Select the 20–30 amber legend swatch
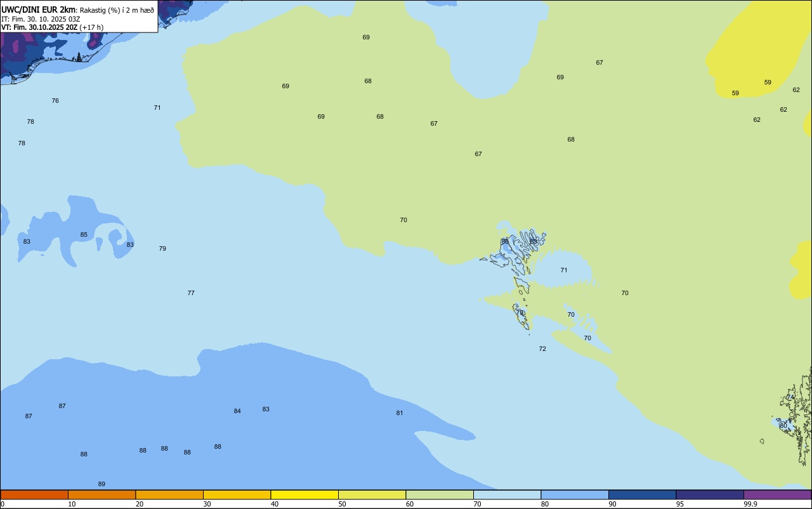The height and width of the screenshot is (509, 812). (x=169, y=494)
